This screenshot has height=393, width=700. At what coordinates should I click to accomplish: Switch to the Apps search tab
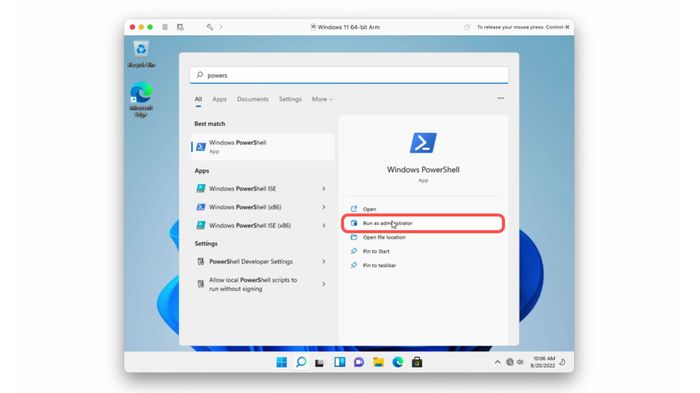coord(219,99)
